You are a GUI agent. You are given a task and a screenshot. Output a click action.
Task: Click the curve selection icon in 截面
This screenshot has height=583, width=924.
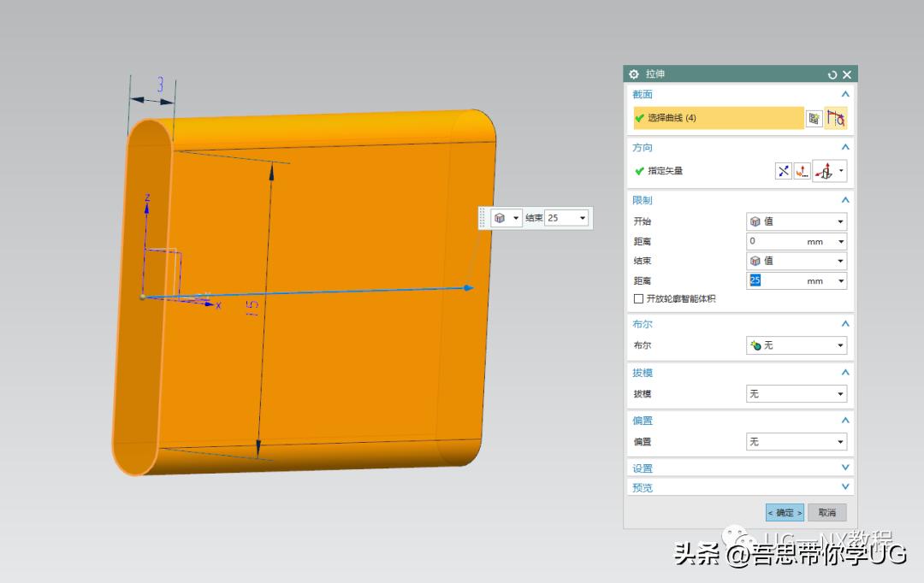[x=836, y=119]
